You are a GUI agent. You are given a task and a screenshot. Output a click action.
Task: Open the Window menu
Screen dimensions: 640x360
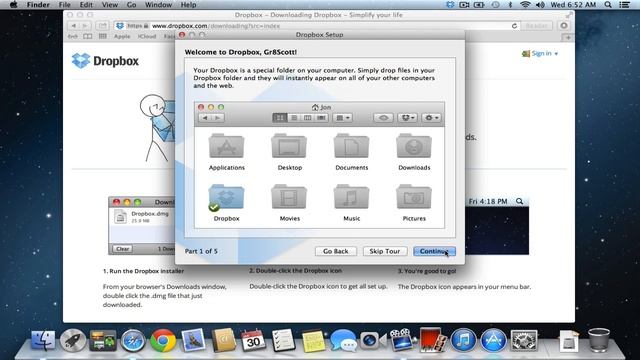coord(158,5)
